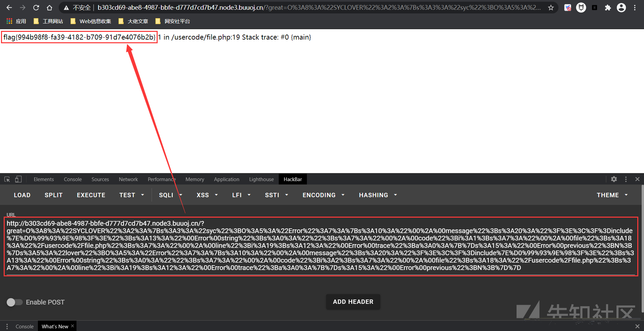Image resolution: width=644 pixels, height=331 pixels.
Task: Expand the HASHING dropdown
Action: (378, 195)
